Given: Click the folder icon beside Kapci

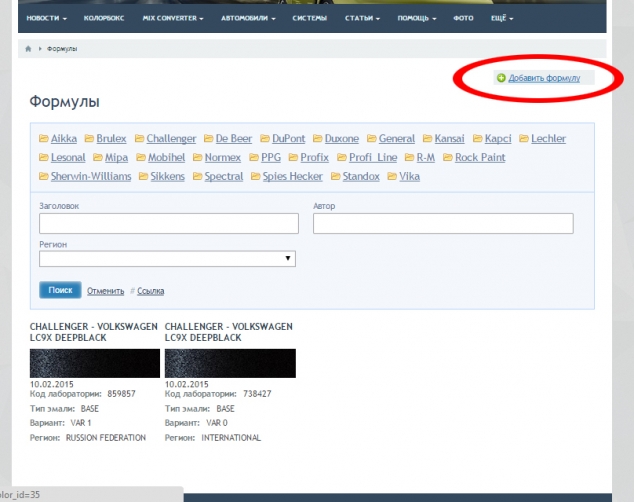Looking at the screenshot, I should coord(478,139).
